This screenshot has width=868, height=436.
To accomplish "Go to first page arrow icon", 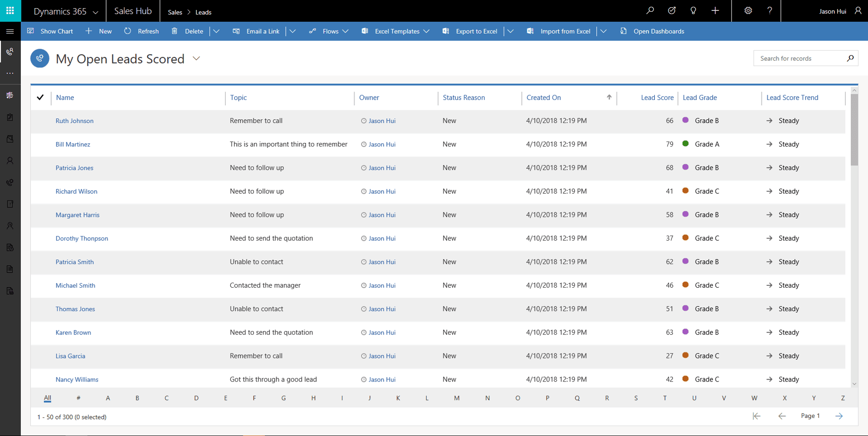I will (756, 416).
